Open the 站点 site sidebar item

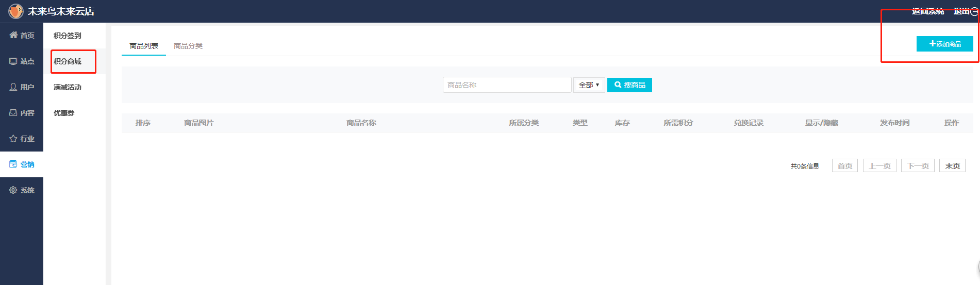click(x=22, y=61)
